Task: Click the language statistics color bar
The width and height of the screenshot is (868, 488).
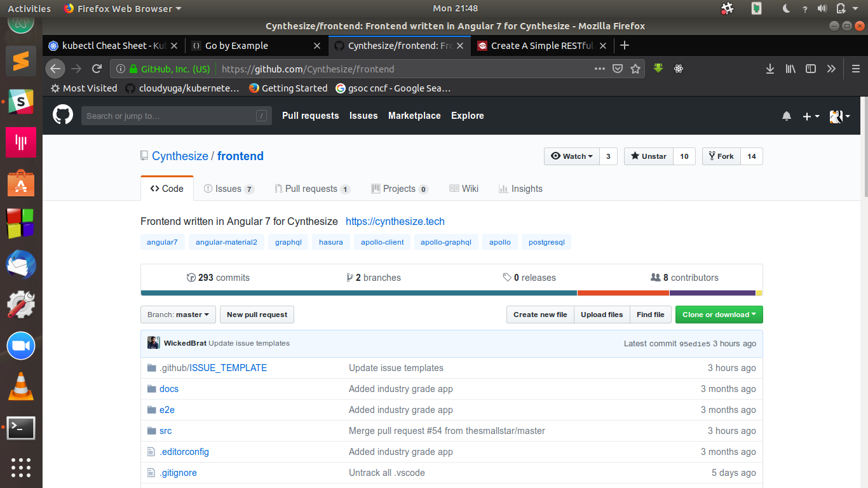Action: pyautogui.click(x=451, y=293)
